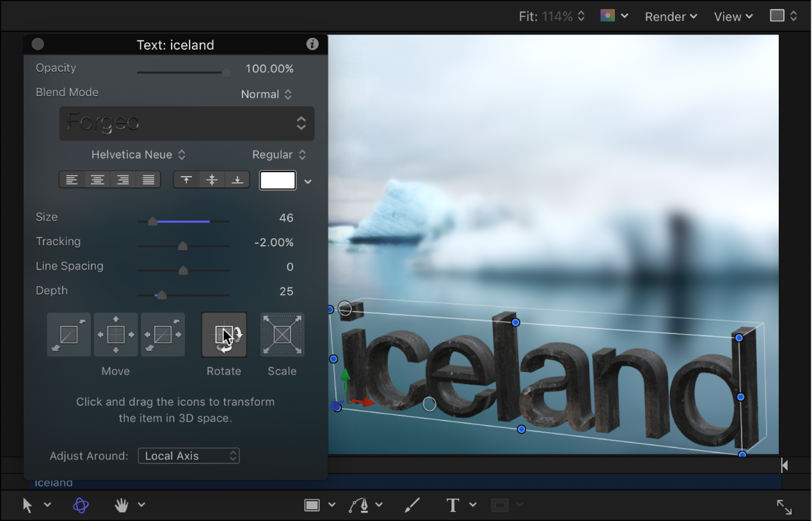Open the Blend Mode dropdown
Screen dimensions: 812x521
[x=267, y=94]
